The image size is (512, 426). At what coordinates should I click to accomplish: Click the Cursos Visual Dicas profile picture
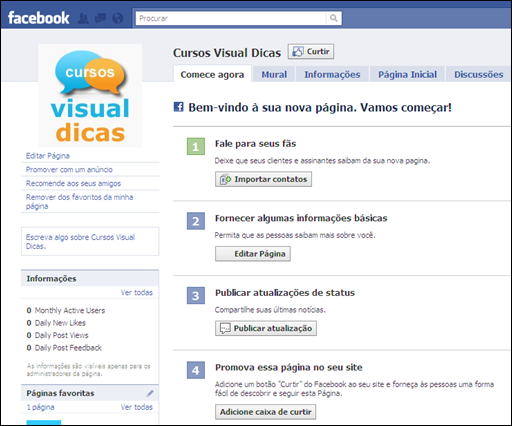(90, 96)
